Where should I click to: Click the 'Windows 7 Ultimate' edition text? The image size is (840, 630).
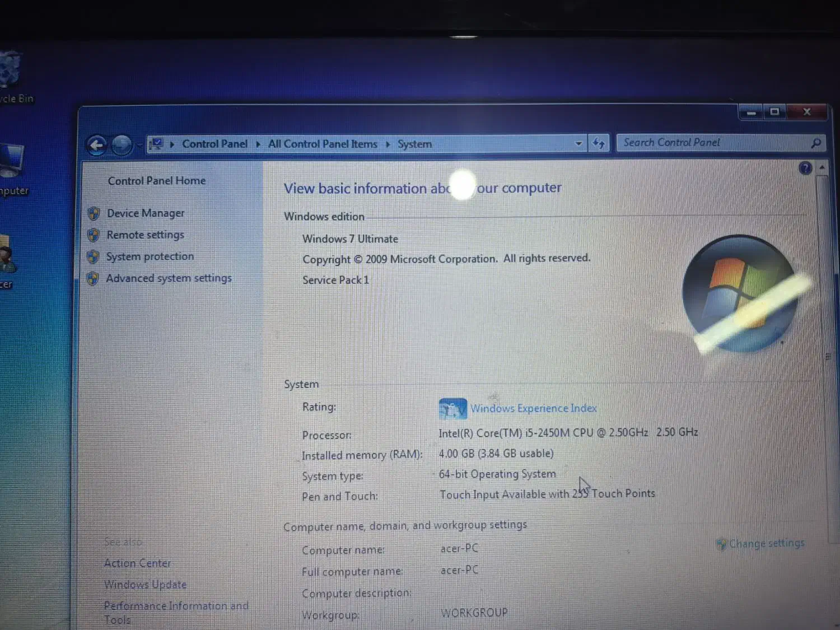pyautogui.click(x=350, y=239)
